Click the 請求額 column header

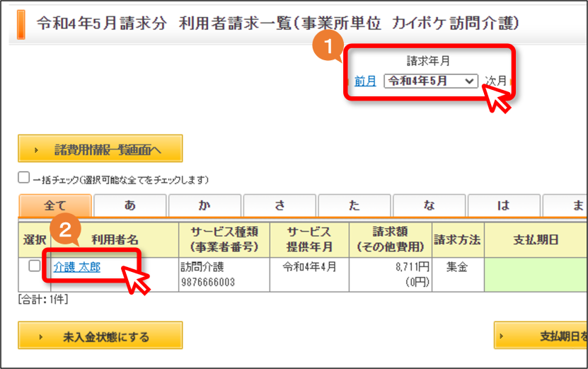(391, 239)
